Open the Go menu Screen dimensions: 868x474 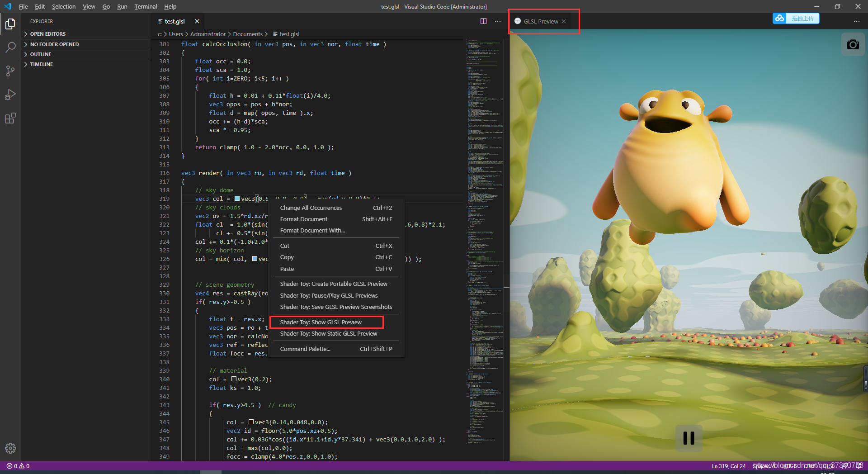pyautogui.click(x=106, y=6)
